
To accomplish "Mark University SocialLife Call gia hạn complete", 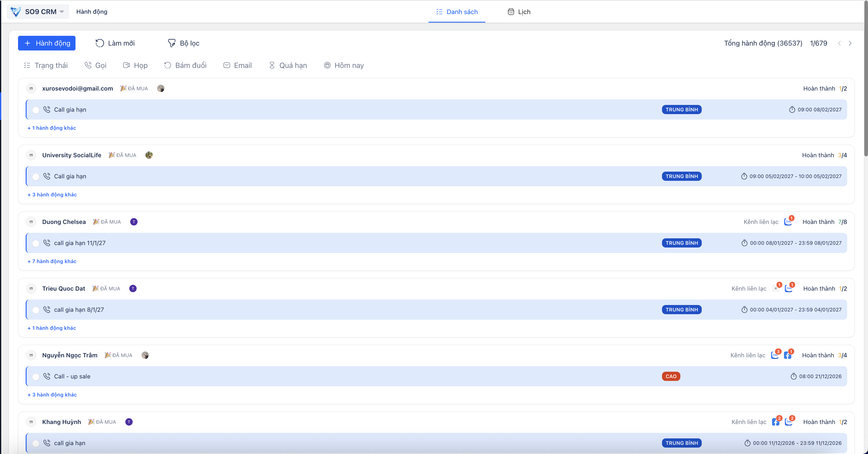I will click(x=36, y=177).
